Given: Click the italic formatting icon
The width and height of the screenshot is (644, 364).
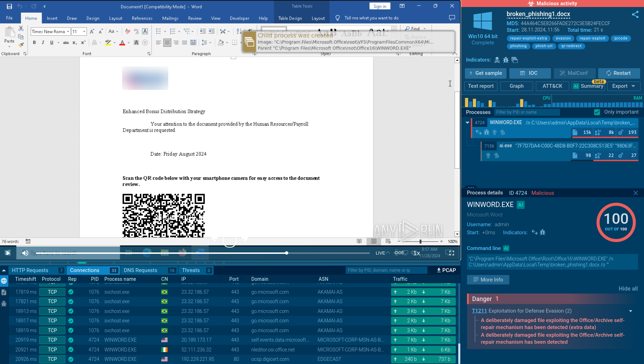Looking at the screenshot, I should point(43,43).
